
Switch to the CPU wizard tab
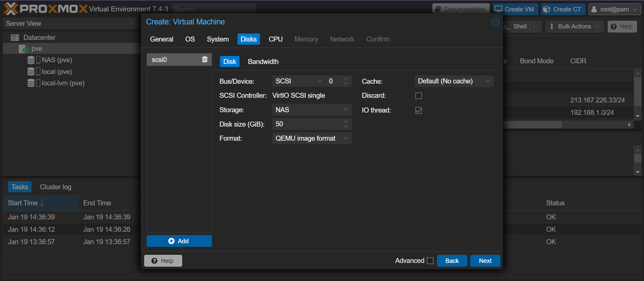[x=275, y=39]
